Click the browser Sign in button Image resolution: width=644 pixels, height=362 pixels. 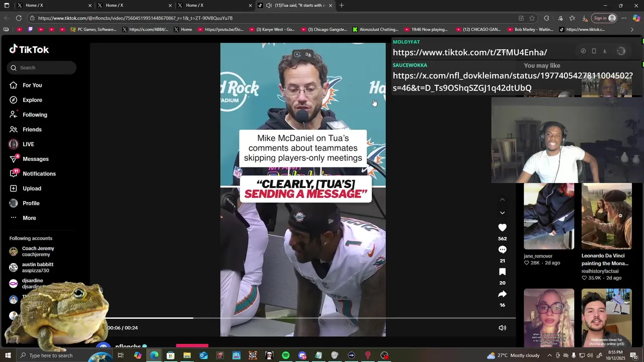coord(604,18)
